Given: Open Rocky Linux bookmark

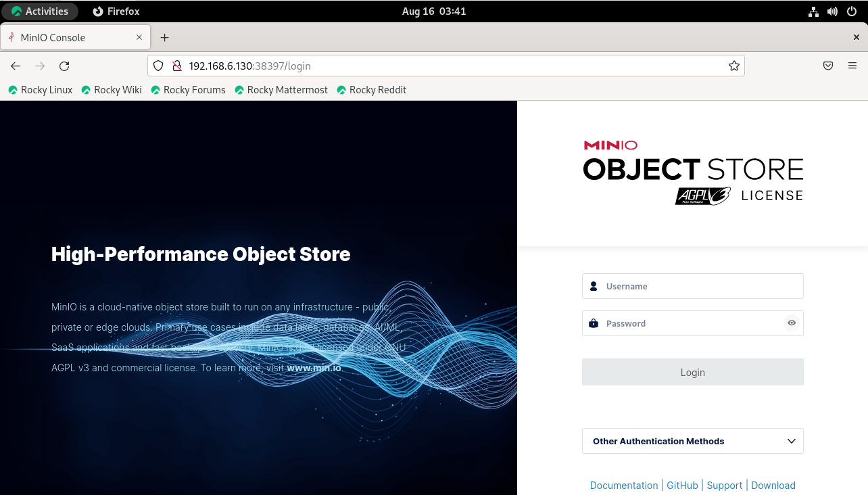Looking at the screenshot, I should (x=40, y=90).
